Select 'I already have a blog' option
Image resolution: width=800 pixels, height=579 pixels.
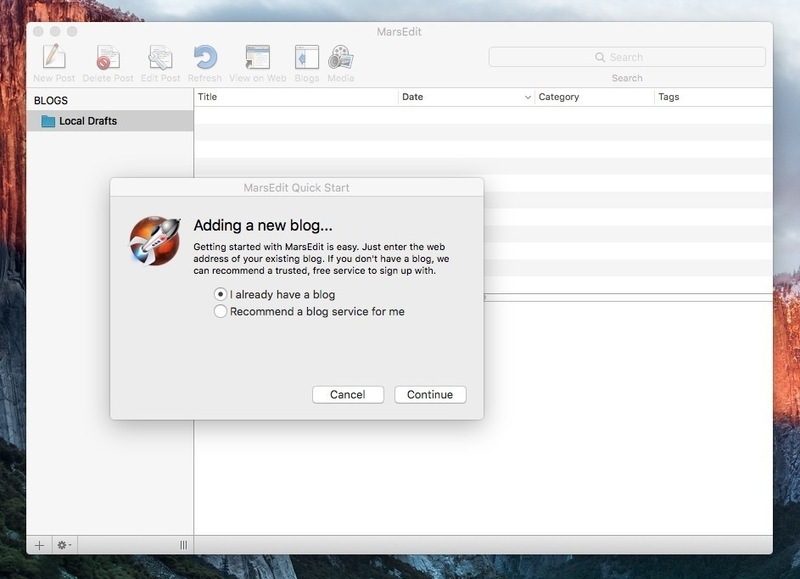click(221, 295)
